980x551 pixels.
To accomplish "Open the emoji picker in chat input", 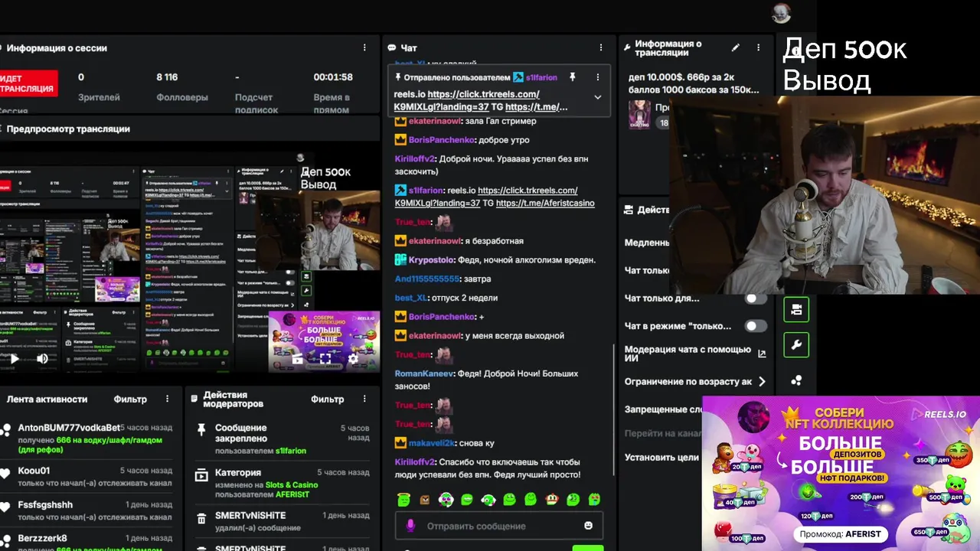I will pos(588,526).
